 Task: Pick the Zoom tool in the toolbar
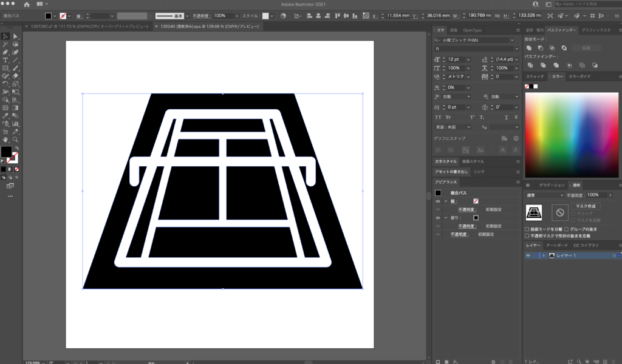tap(15, 139)
